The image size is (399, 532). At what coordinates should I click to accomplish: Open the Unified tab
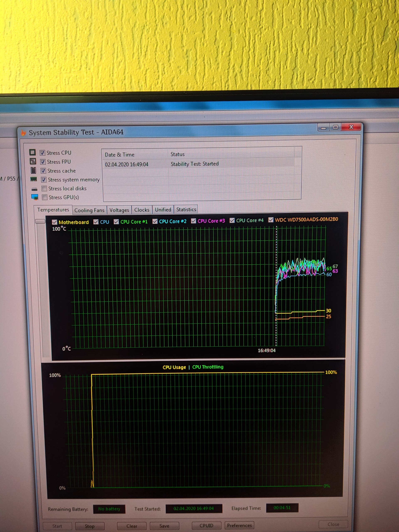(x=163, y=209)
